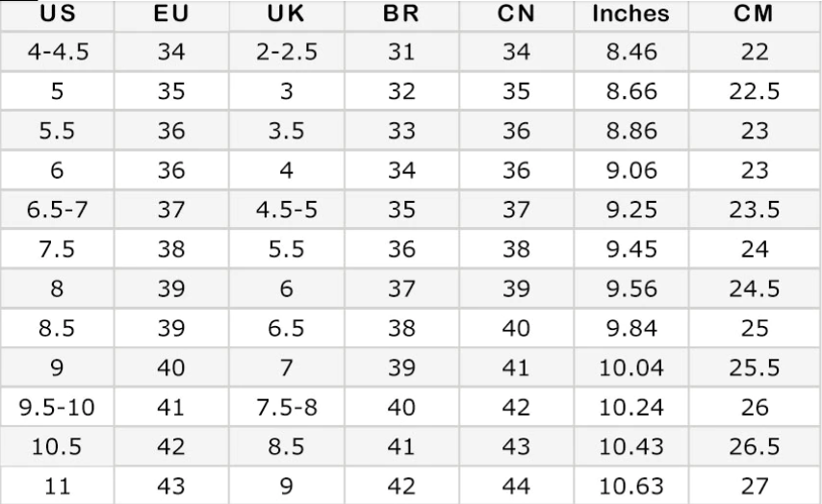This screenshot has height=504, width=822.
Task: Select the 27 CM cell
Action: [755, 486]
